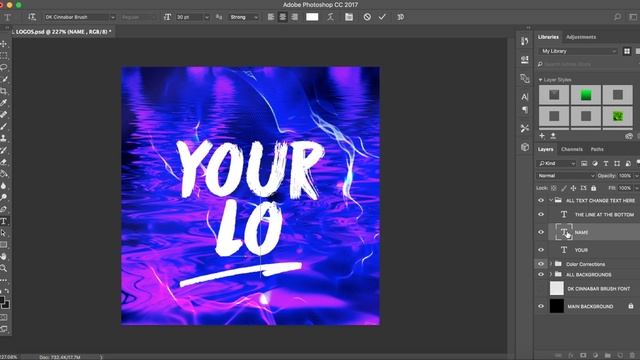Open the Paragraph panel icon

tap(525, 110)
